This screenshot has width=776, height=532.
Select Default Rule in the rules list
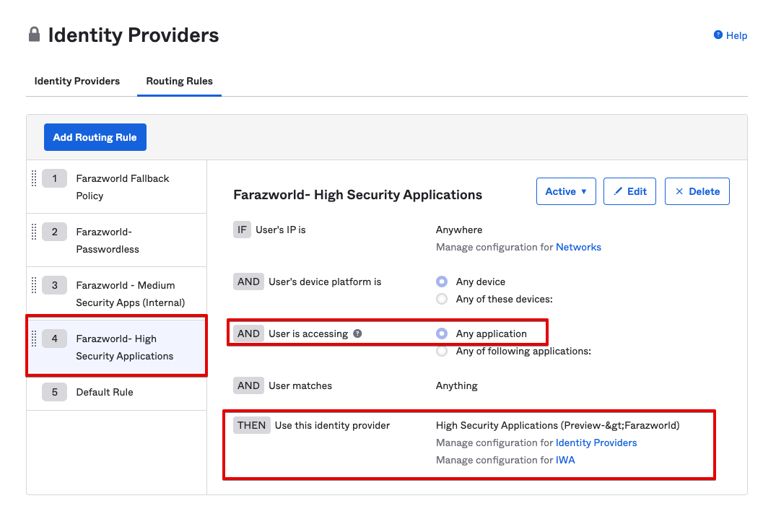105,392
